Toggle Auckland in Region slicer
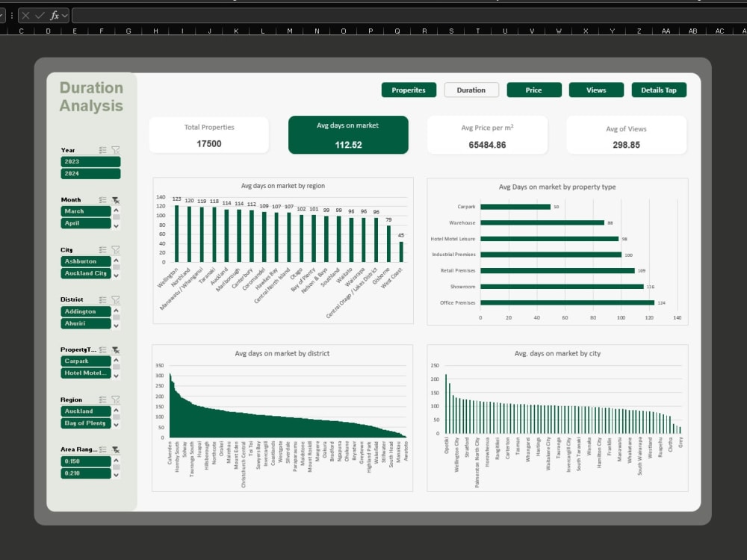Image resolution: width=747 pixels, height=560 pixels. coord(86,411)
